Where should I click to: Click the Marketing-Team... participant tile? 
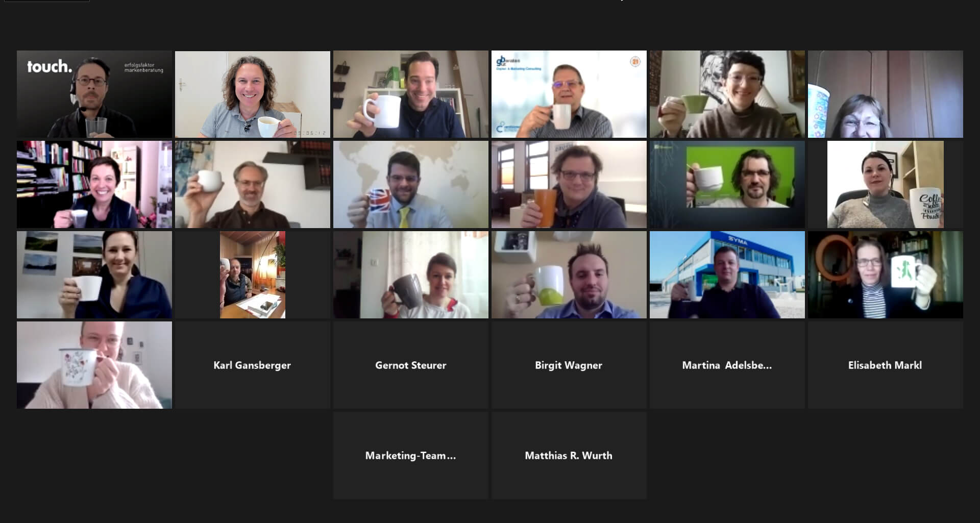pyautogui.click(x=411, y=455)
